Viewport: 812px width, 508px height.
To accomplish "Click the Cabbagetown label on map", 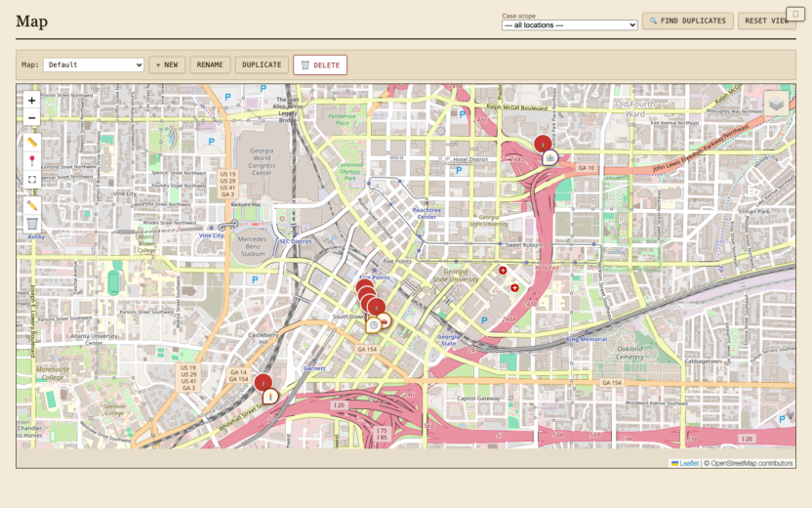I will click(x=704, y=360).
